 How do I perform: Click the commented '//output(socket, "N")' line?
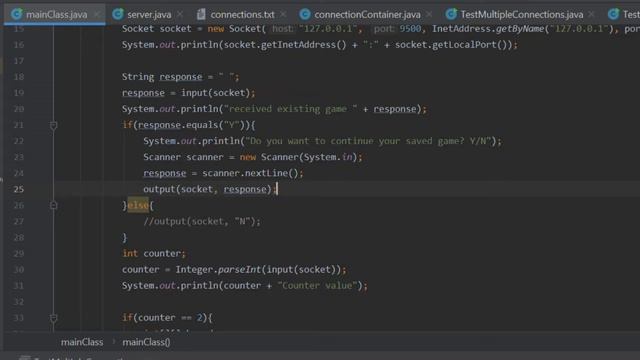tap(202, 221)
